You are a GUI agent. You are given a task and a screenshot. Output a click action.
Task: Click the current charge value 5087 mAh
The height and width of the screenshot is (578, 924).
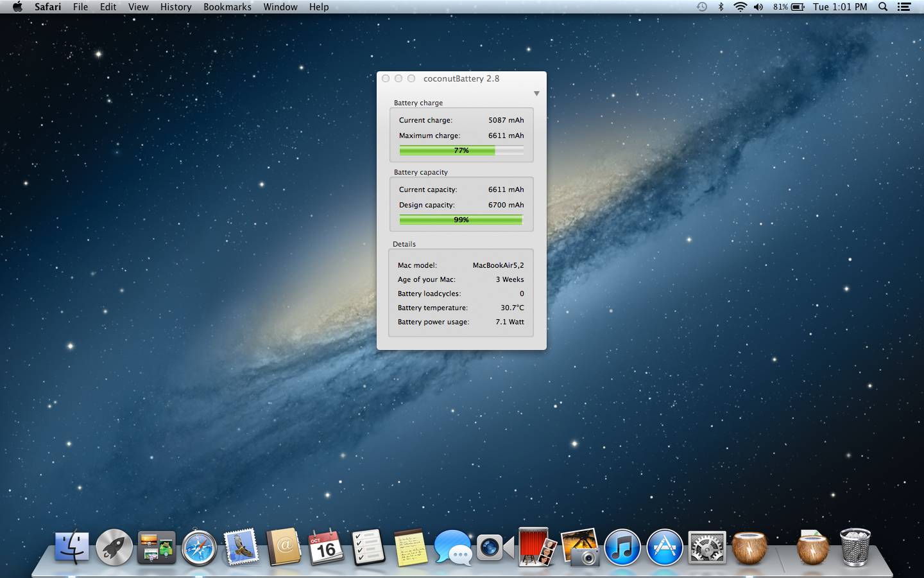pyautogui.click(x=506, y=120)
